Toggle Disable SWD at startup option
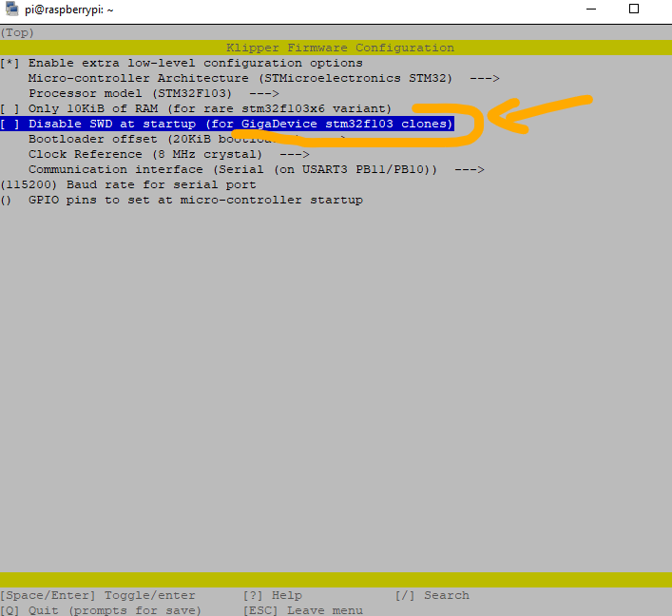This screenshot has width=672, height=616. 227,124
